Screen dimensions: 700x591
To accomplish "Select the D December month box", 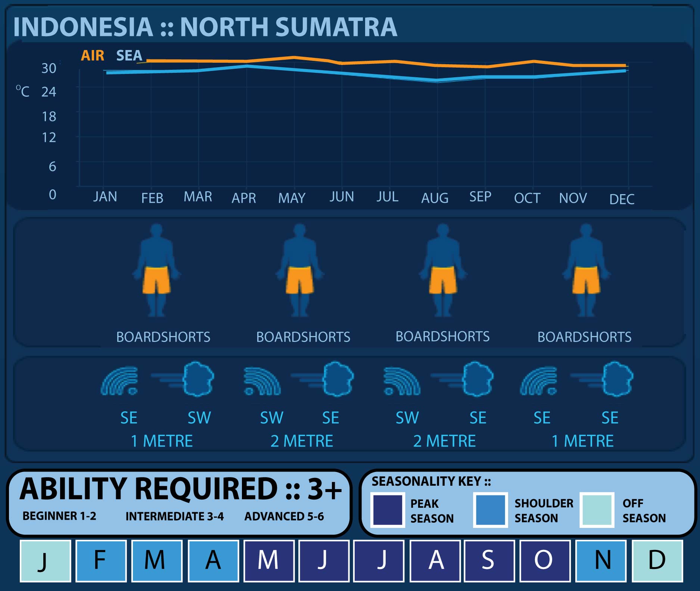I will click(657, 561).
